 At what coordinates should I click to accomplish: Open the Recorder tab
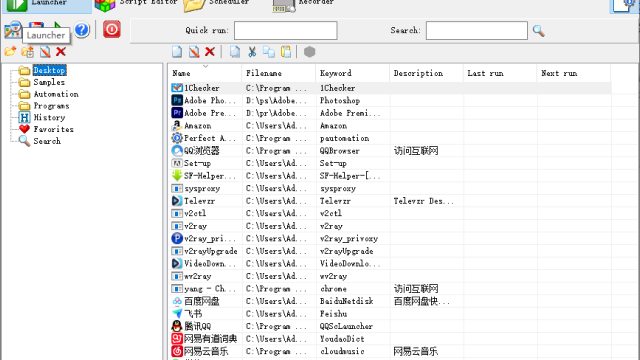point(304,4)
